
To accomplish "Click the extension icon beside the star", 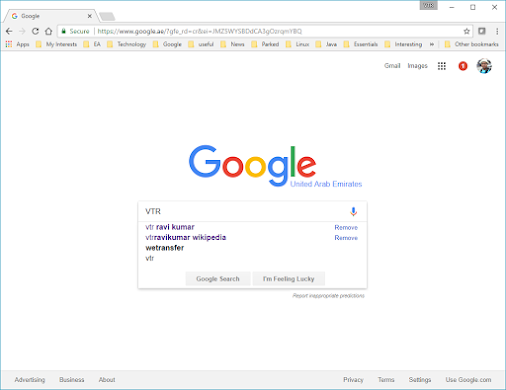I will [x=482, y=31].
